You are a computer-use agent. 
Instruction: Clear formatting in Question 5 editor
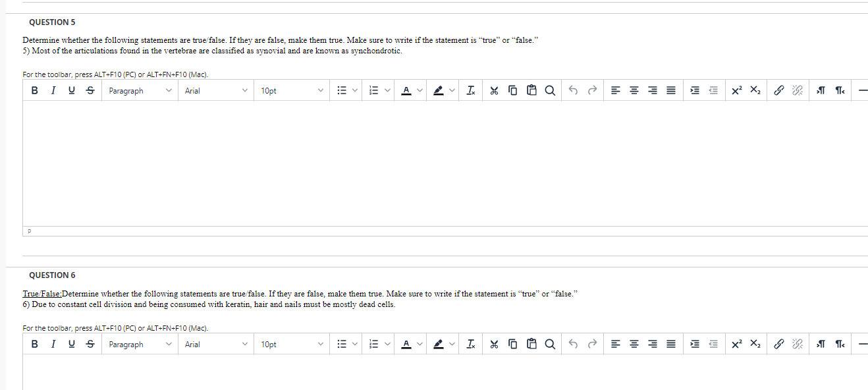click(472, 91)
